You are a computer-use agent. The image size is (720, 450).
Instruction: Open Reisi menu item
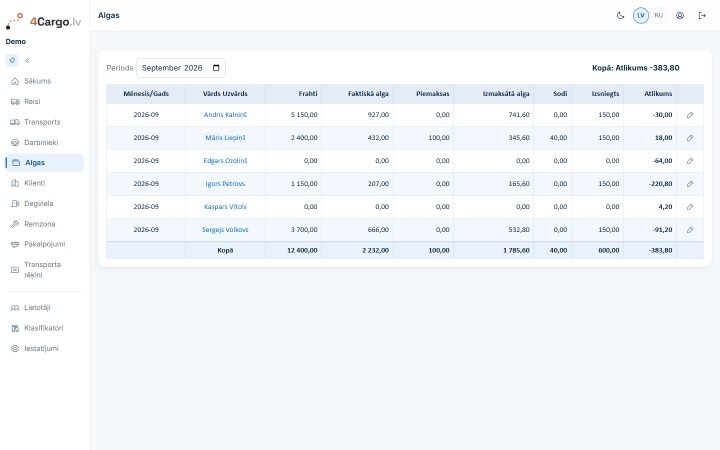coord(45,101)
